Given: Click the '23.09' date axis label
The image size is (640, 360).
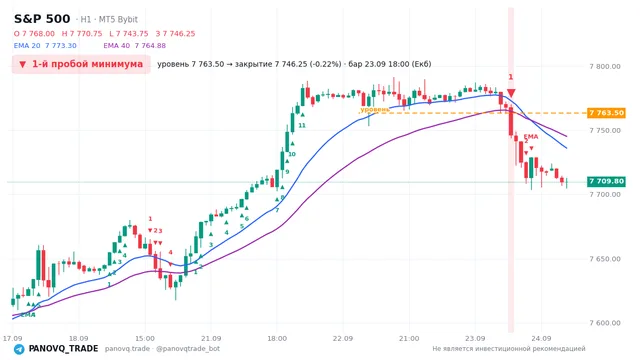Looking at the screenshot, I should [x=475, y=338].
